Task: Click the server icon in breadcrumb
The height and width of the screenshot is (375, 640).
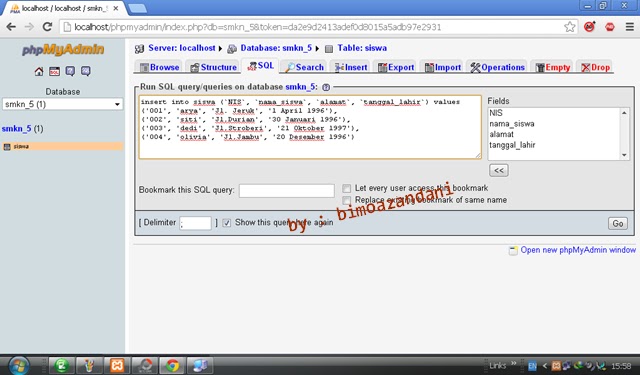Action: 139,49
